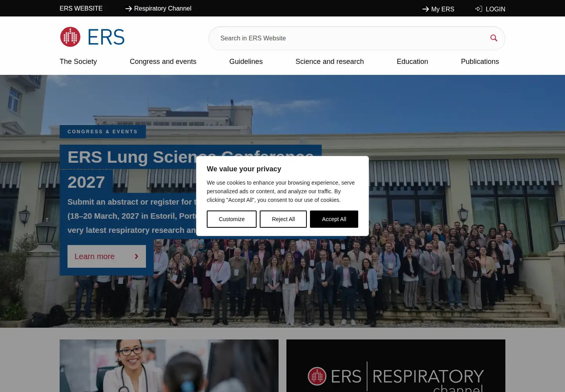The height and width of the screenshot is (392, 565).
Task: Open the ERS WEBSITE top link
Action: coord(81,8)
